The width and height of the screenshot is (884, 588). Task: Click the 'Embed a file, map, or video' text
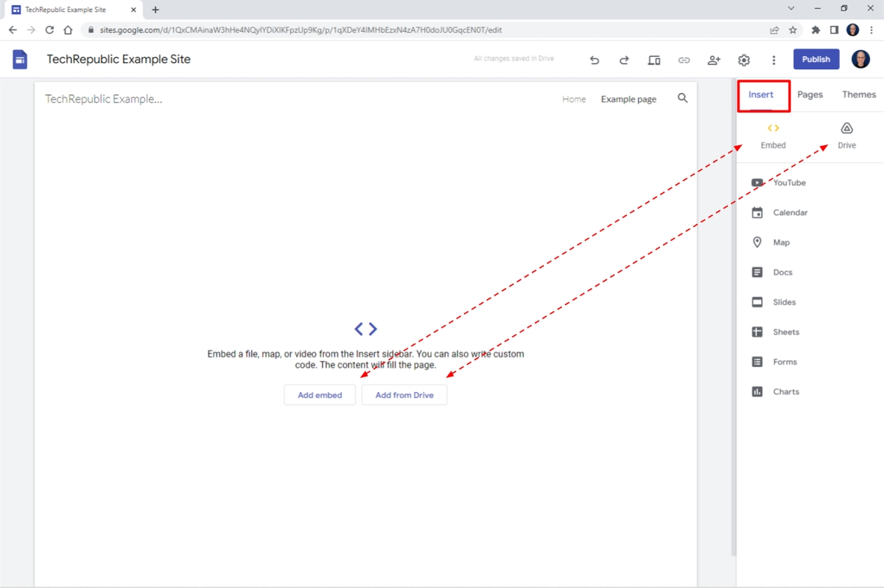365,359
